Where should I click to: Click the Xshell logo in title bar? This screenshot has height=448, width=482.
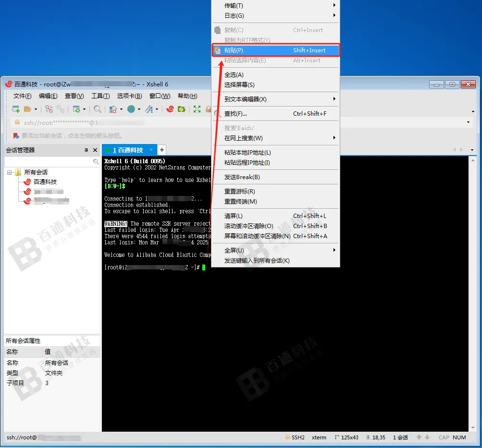click(x=9, y=84)
